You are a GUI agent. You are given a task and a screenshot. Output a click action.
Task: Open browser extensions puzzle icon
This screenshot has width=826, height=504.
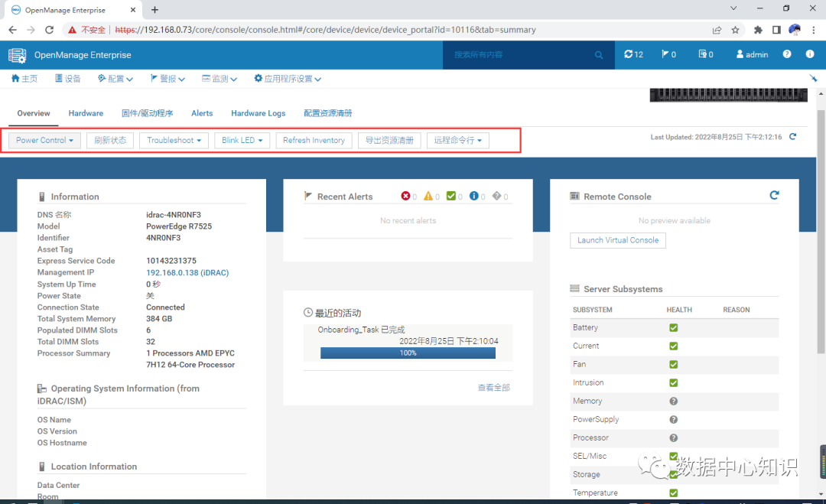[x=758, y=30]
